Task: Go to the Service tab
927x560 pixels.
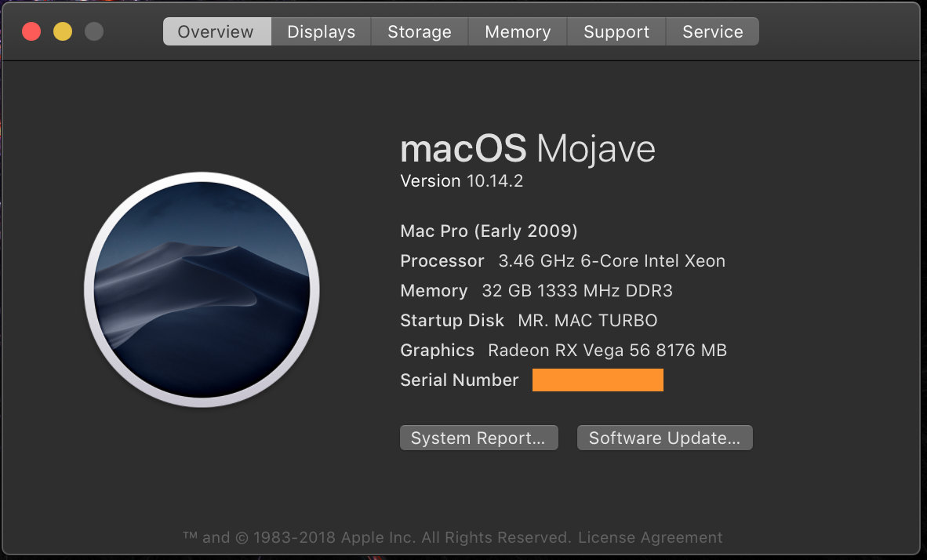Action: 712,31
